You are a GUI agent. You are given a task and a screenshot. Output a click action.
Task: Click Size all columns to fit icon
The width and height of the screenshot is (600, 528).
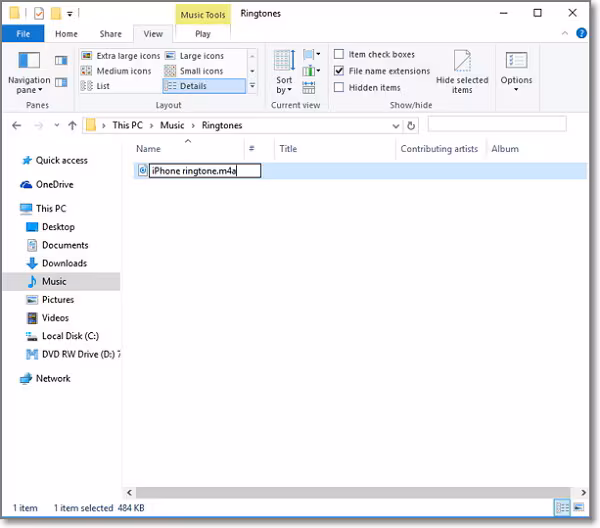point(308,88)
